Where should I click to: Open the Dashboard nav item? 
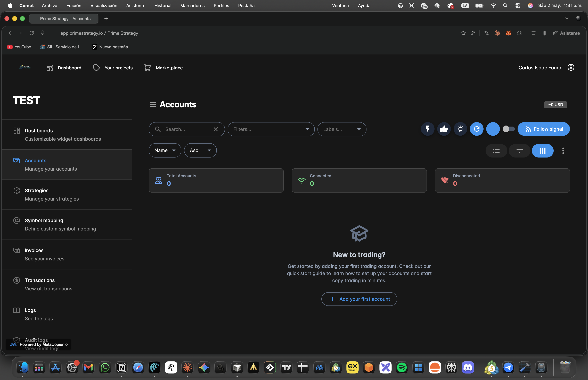pyautogui.click(x=64, y=68)
